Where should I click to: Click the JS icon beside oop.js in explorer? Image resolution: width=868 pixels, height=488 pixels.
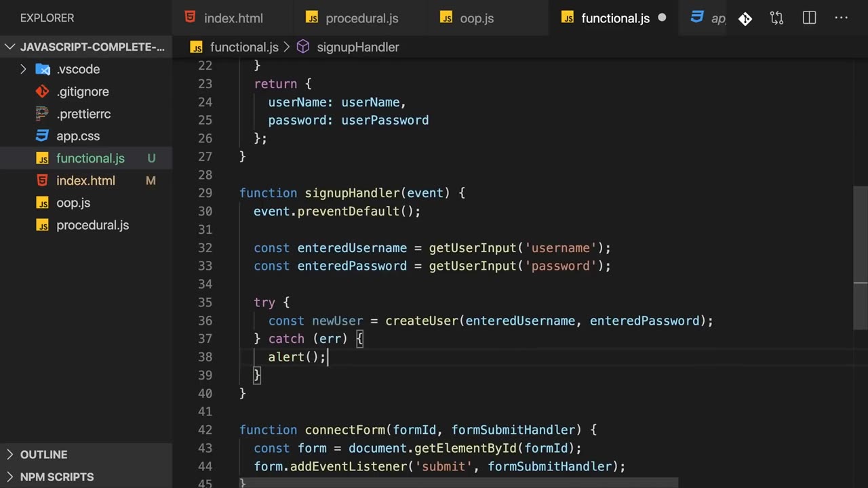tap(43, 203)
